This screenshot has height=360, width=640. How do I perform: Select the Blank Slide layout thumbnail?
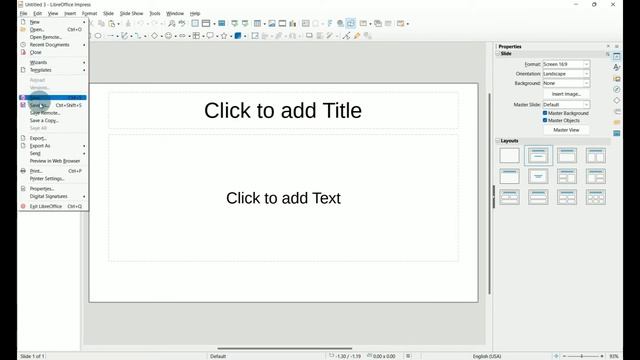click(x=509, y=156)
